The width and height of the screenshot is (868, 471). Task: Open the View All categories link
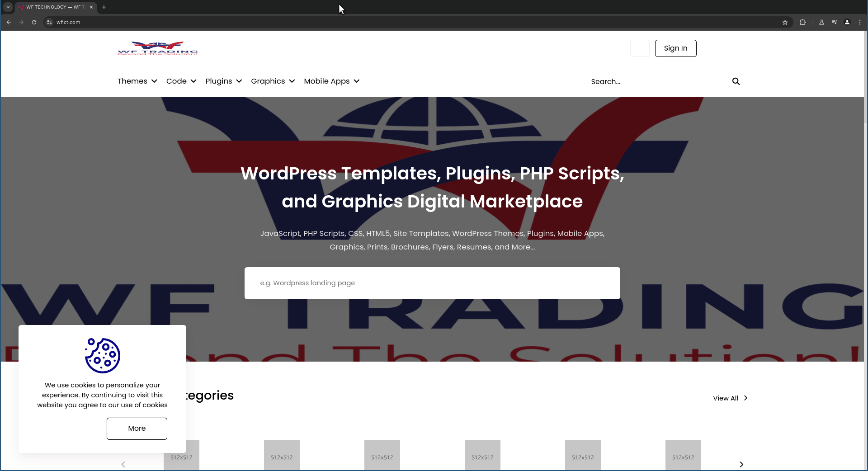[x=730, y=398]
